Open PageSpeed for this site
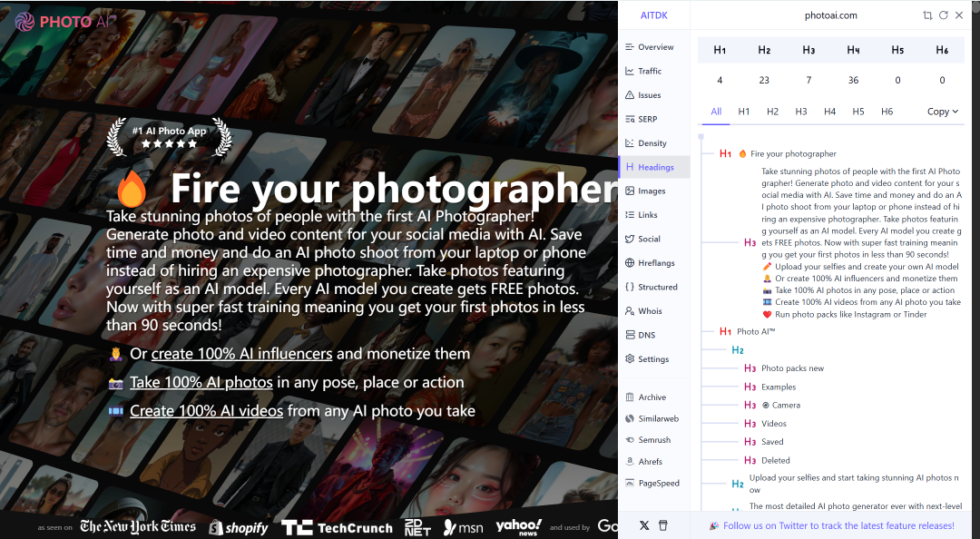 tap(652, 483)
